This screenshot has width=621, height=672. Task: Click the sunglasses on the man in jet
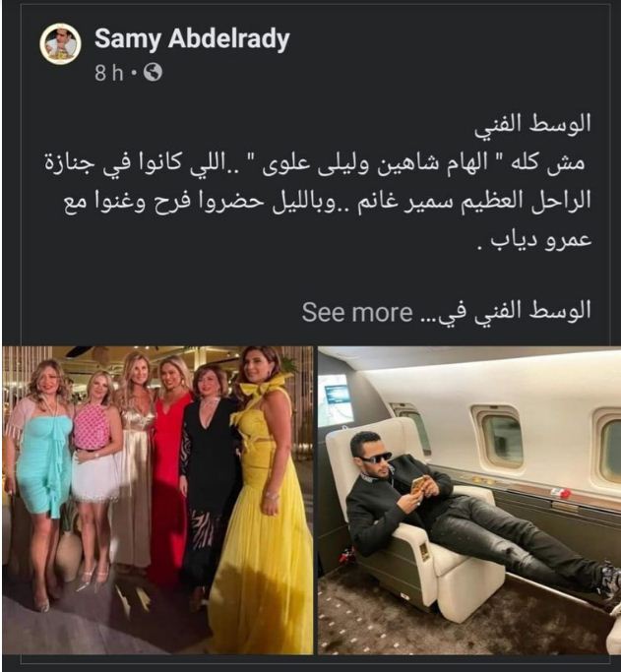[x=375, y=458]
